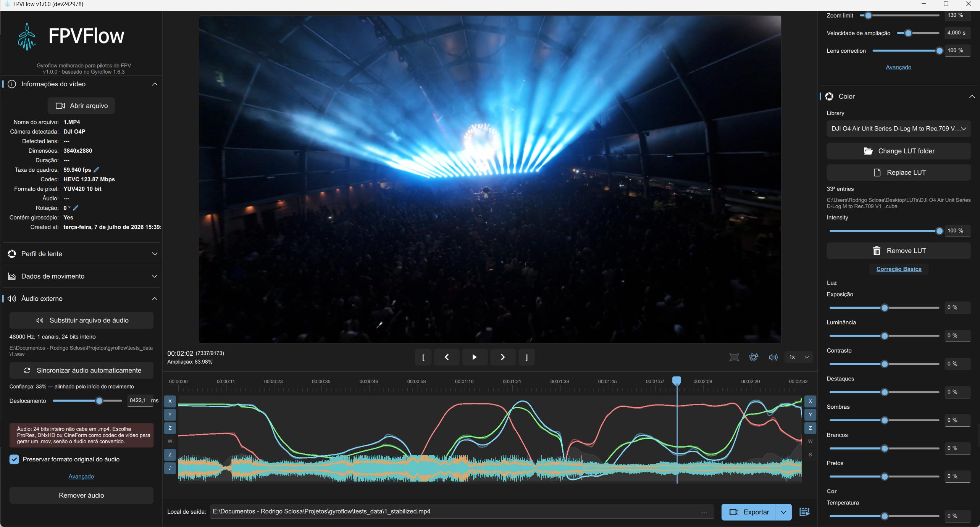980x527 pixels.
Task: Mute the preview with speaker icon
Action: pos(773,357)
